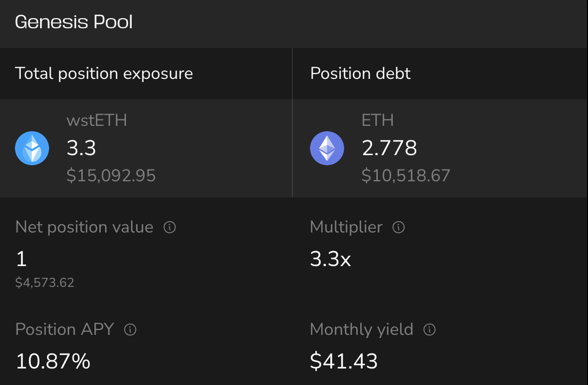Click the $15,092.95 exposure value
Screen dimensions: 588x385
(111, 175)
